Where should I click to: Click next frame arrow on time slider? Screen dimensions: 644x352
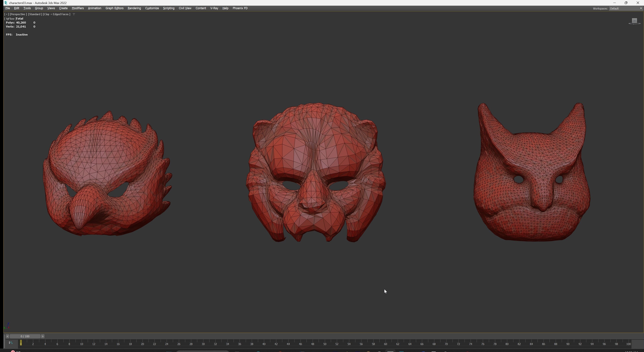click(x=43, y=336)
